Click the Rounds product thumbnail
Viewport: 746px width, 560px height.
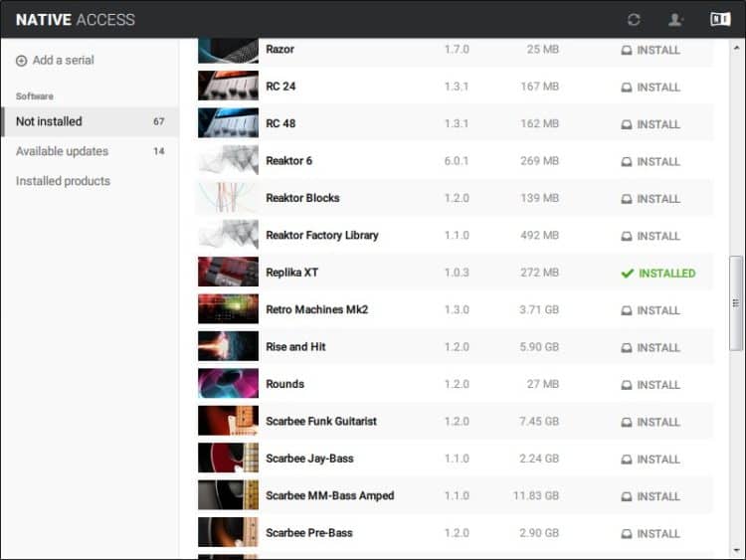click(228, 383)
